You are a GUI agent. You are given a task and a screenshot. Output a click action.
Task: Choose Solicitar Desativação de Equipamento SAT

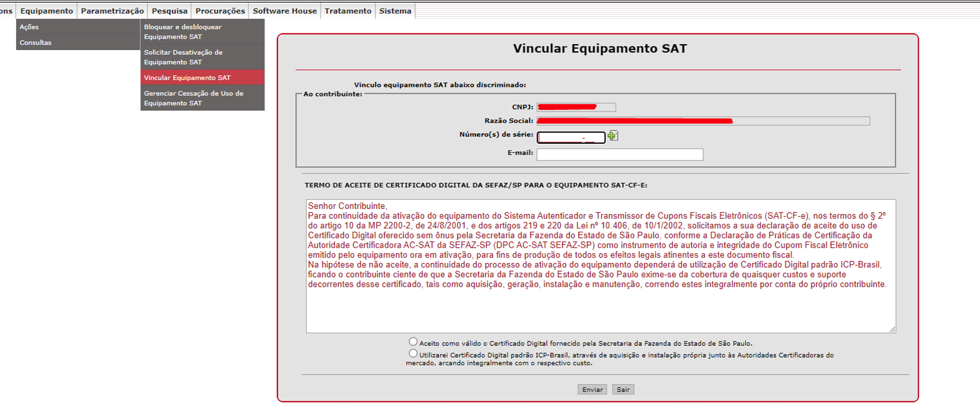tap(203, 57)
